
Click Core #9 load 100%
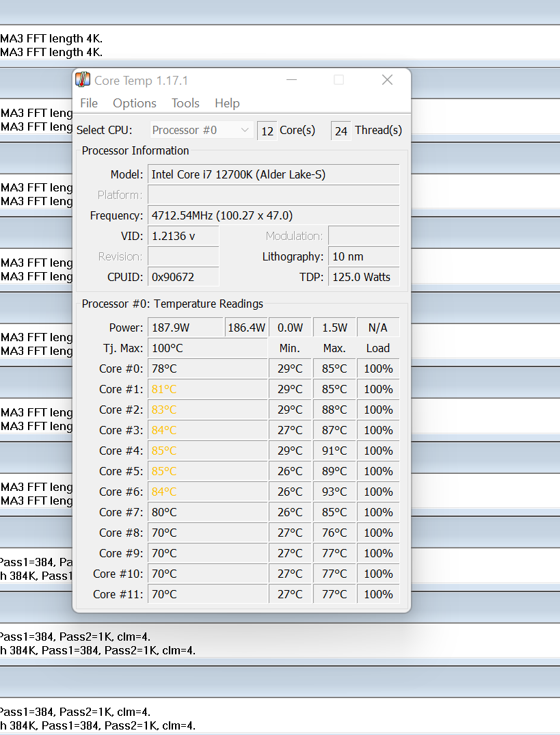pos(378,553)
